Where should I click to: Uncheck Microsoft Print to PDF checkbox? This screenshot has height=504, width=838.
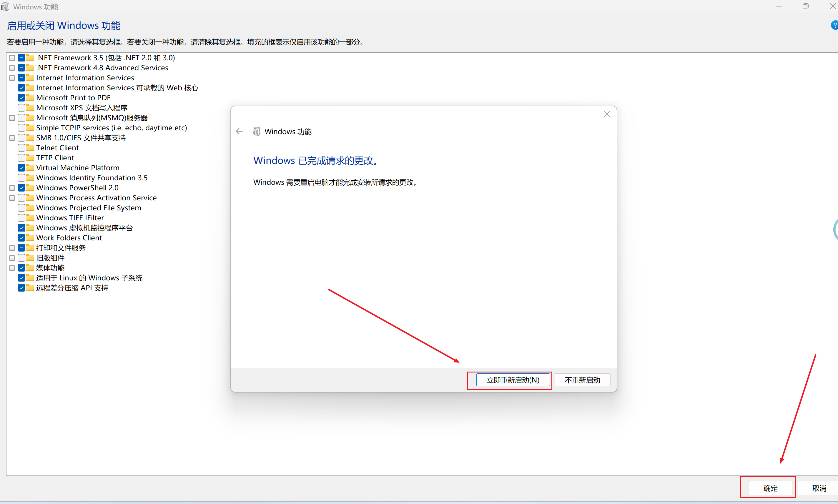[x=21, y=98]
